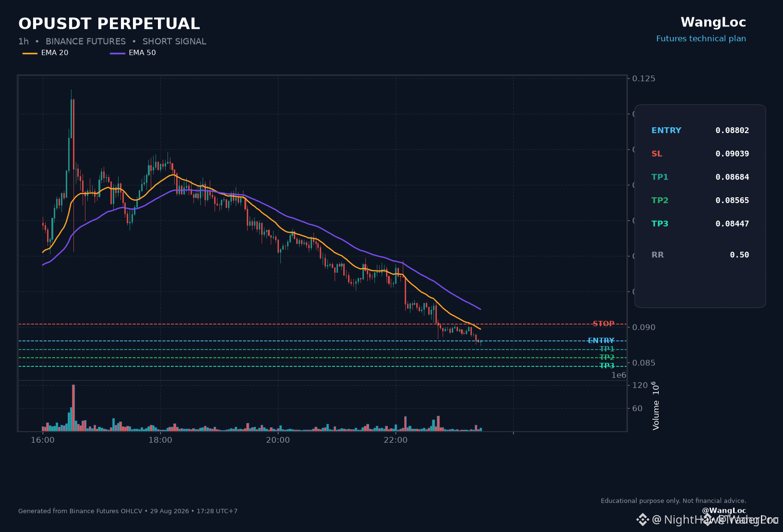Click the '29 Aug 2026' date in footer

[x=169, y=511]
